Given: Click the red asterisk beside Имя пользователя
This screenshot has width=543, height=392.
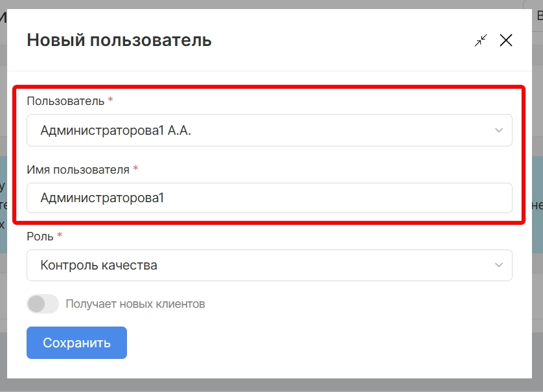Looking at the screenshot, I should click(x=135, y=168).
